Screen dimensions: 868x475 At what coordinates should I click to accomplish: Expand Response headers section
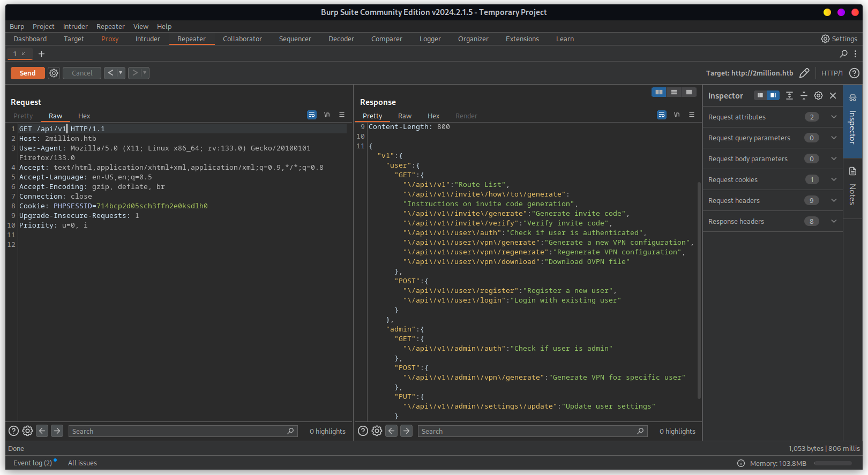coord(773,221)
